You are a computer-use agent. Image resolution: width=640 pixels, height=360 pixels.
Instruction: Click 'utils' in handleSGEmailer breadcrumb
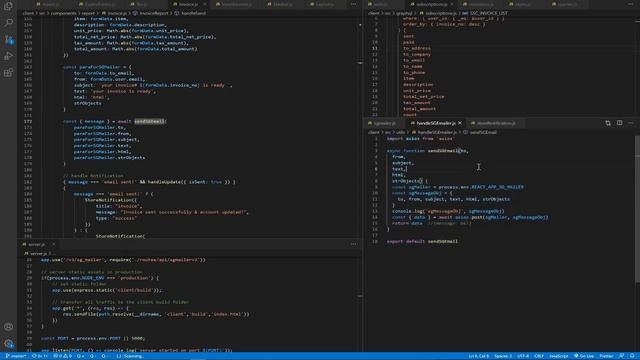coord(400,132)
